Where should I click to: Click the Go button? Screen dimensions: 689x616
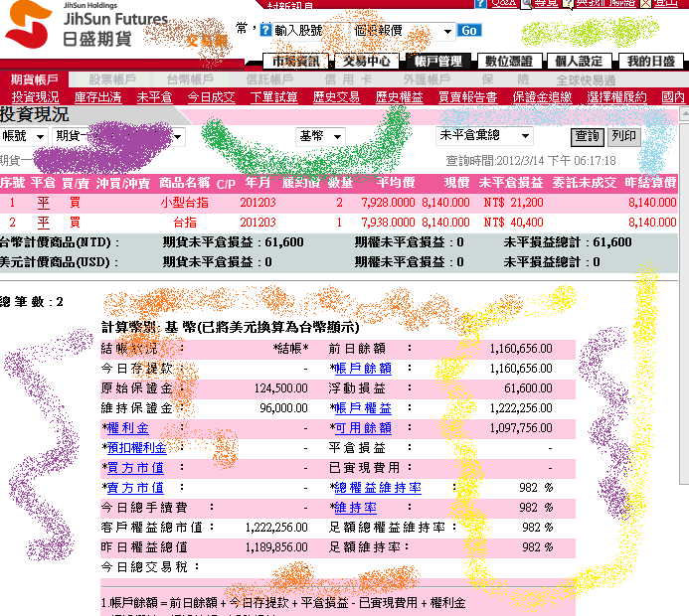469,30
